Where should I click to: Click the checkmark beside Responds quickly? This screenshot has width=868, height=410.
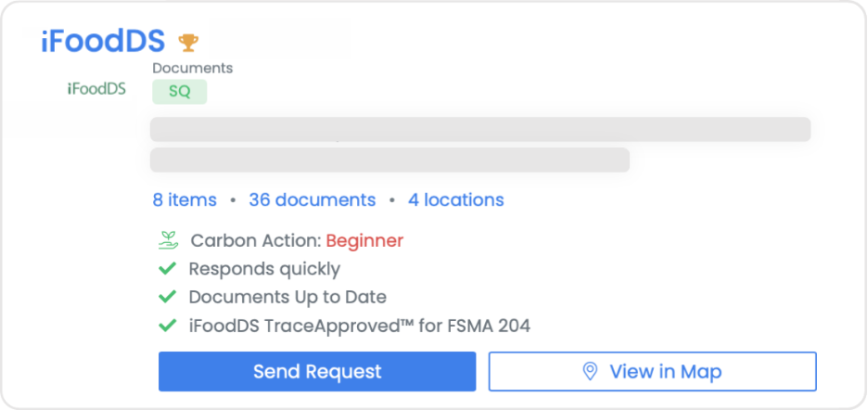pyautogui.click(x=167, y=269)
